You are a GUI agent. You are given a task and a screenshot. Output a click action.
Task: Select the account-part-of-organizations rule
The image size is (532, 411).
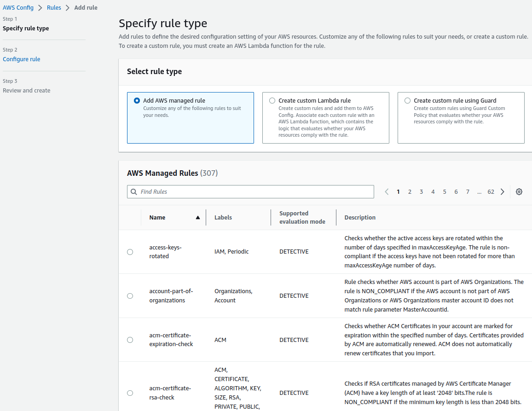click(x=130, y=296)
